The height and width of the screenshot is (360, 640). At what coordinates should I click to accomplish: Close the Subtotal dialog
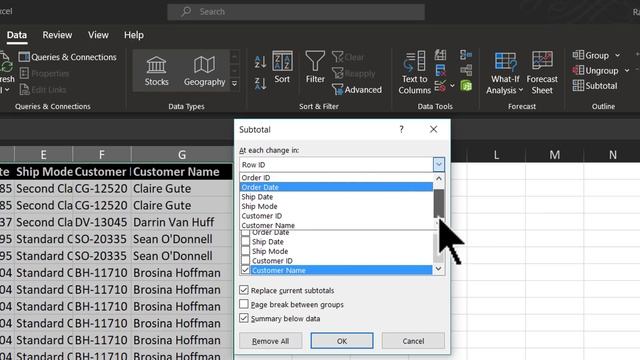click(x=433, y=129)
